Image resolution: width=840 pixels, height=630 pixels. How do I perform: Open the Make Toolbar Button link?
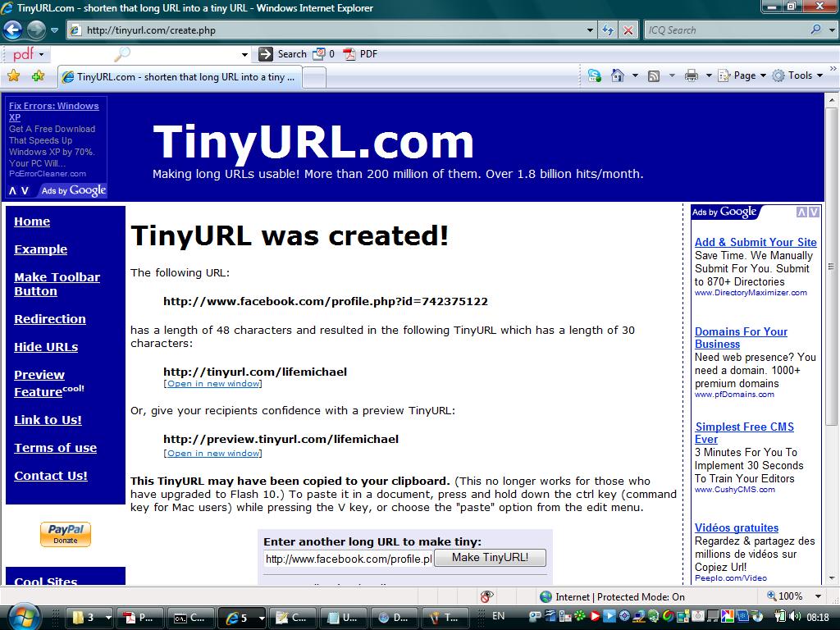[57, 284]
